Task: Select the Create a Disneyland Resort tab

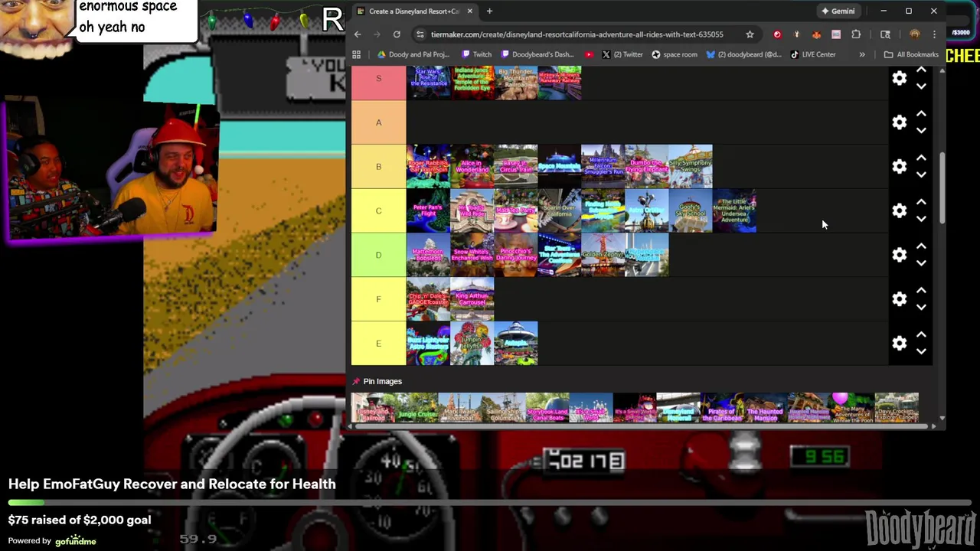Action: [413, 11]
